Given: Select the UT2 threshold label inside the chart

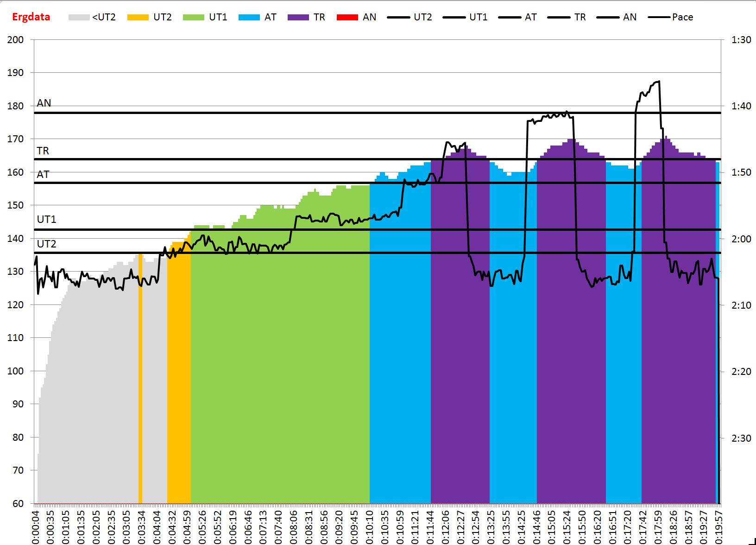Looking at the screenshot, I should click(x=47, y=244).
